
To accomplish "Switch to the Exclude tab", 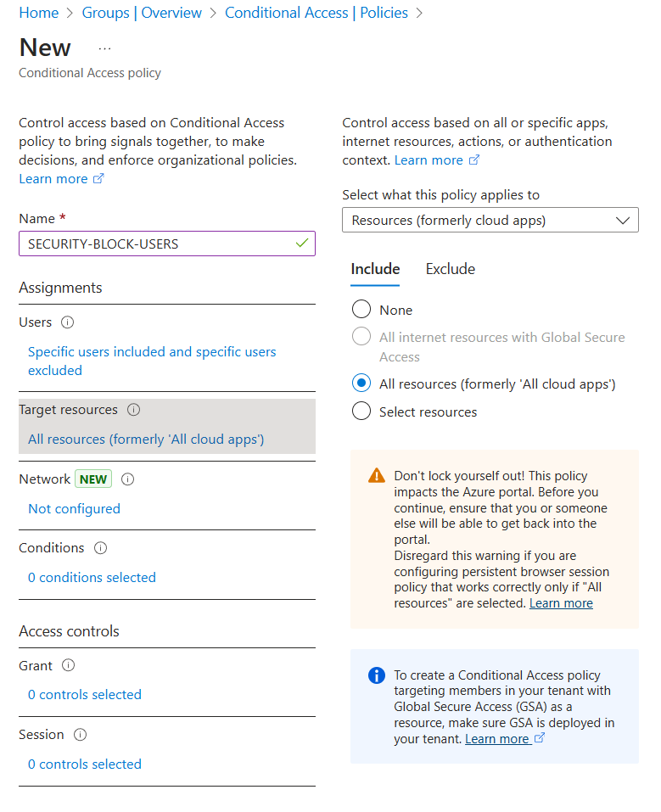I will pos(451,269).
